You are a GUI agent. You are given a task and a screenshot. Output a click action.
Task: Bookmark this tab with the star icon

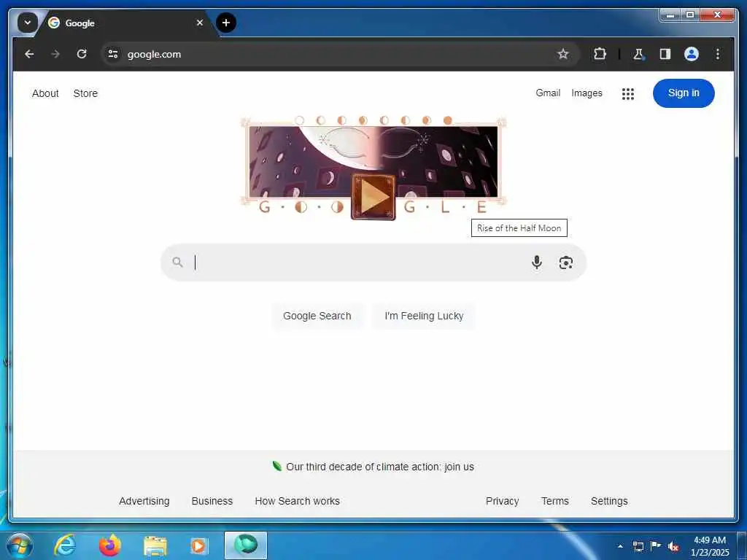pos(563,54)
